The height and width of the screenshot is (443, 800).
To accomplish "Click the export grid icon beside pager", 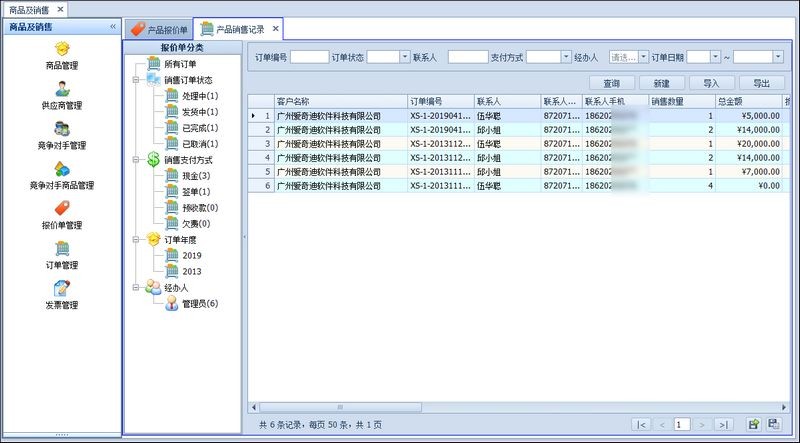I will tap(754, 424).
